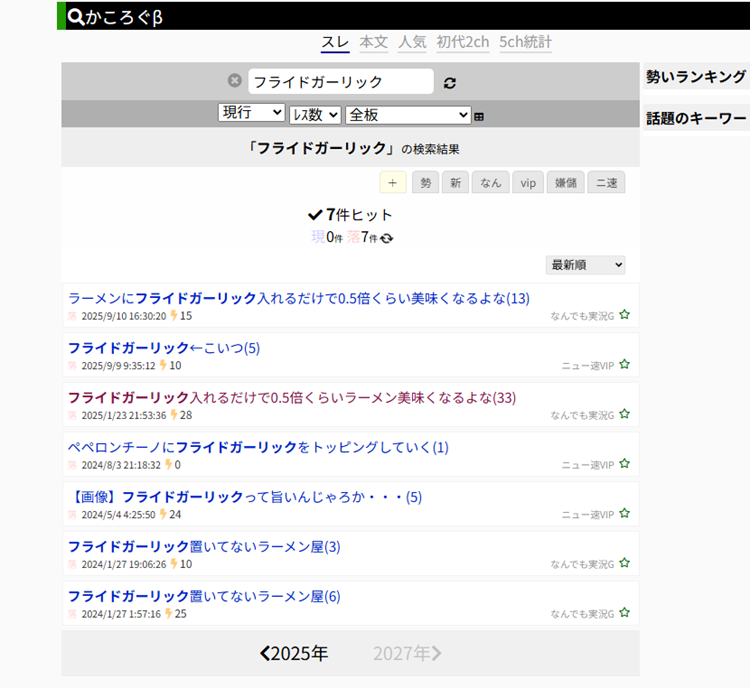Open 【画像】フライドガーリックって旨いんじゃろか thread

pos(245,497)
